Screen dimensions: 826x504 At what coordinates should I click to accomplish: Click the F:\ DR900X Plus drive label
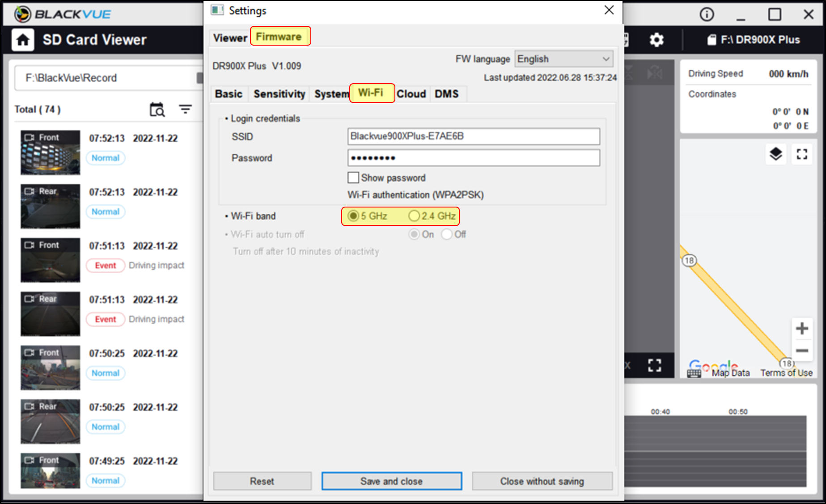click(760, 40)
